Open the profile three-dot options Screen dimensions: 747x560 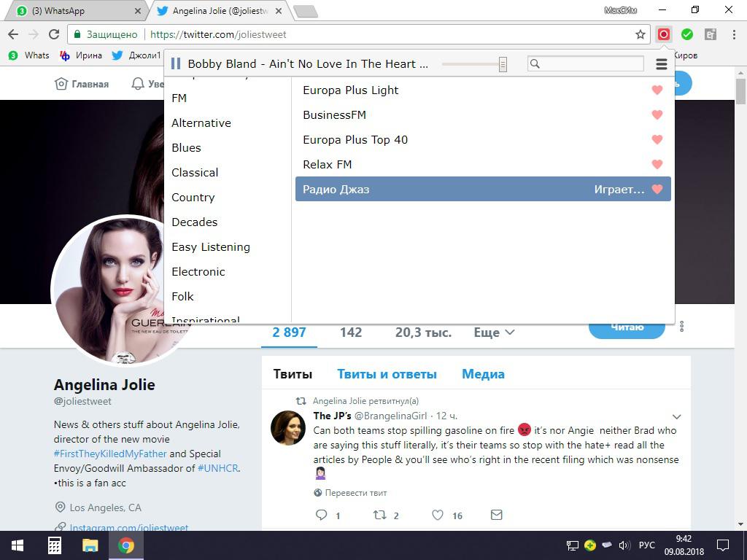point(682,326)
